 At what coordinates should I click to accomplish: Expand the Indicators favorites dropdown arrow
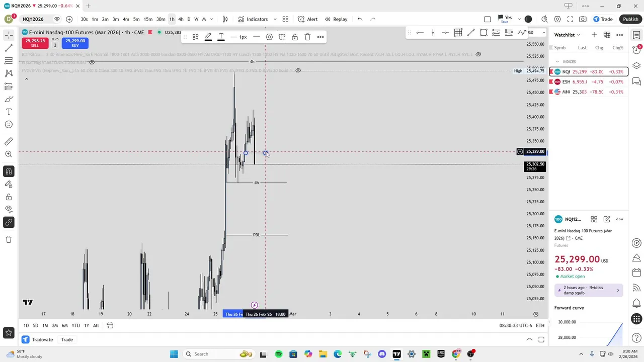pos(275,19)
